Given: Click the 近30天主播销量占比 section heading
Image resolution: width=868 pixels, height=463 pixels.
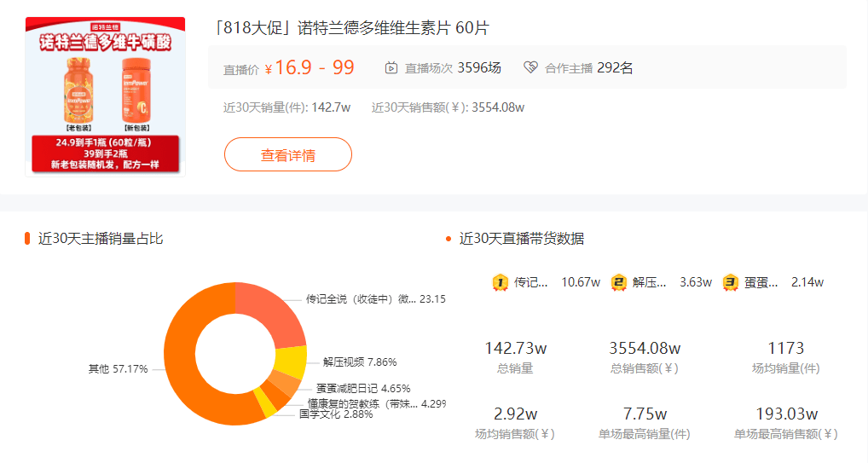Looking at the screenshot, I should point(101,239).
